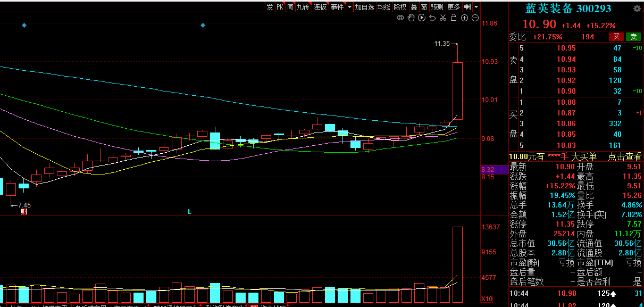Click the right blue diamond marker
This screenshot has height=307, width=644.
203,25
